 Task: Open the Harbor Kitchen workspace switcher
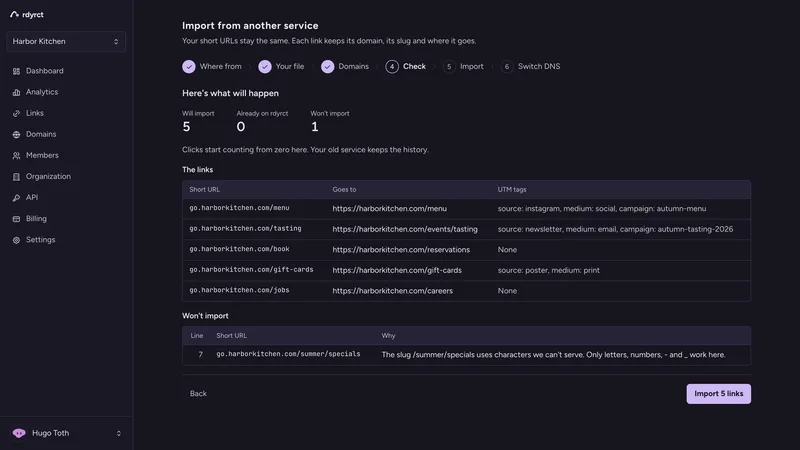tap(66, 41)
